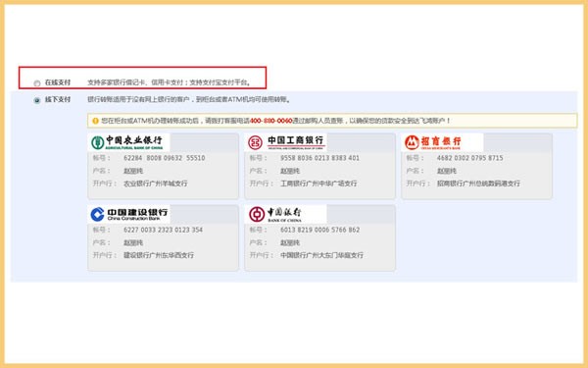This screenshot has width=588, height=368.
Task: Click account holder name in Merchants Bank card
Action: (446, 171)
